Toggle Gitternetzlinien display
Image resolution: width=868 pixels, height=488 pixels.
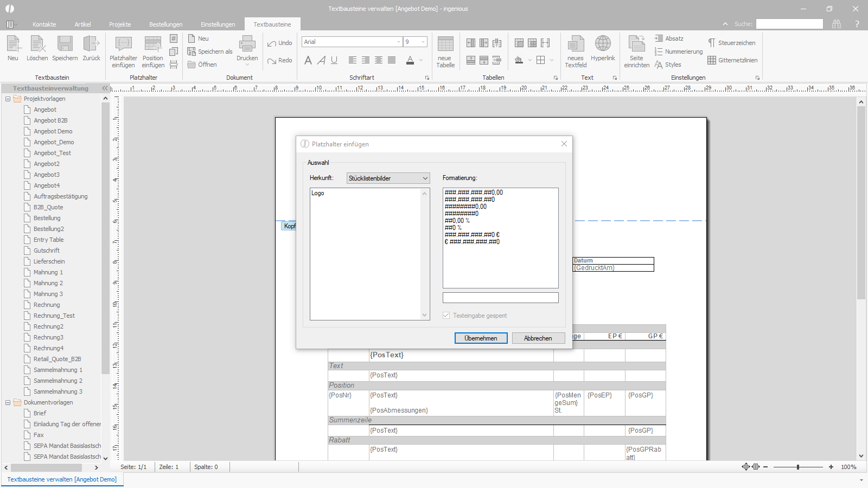point(732,60)
